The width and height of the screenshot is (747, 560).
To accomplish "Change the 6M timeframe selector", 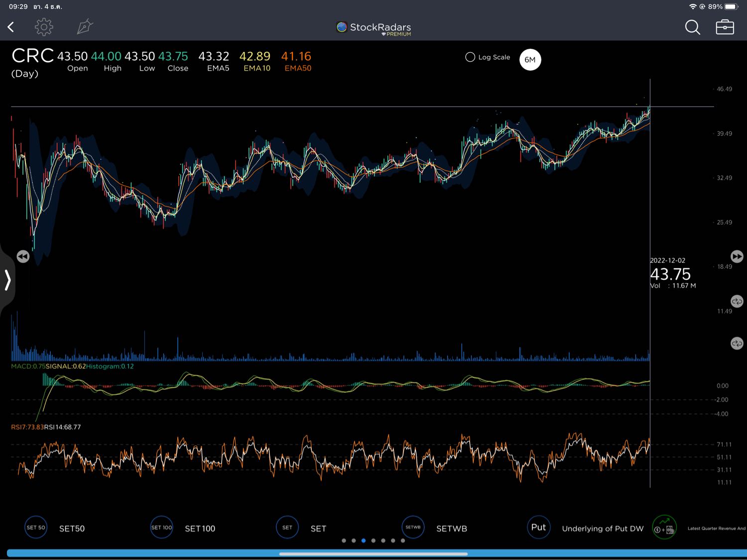I will [530, 60].
